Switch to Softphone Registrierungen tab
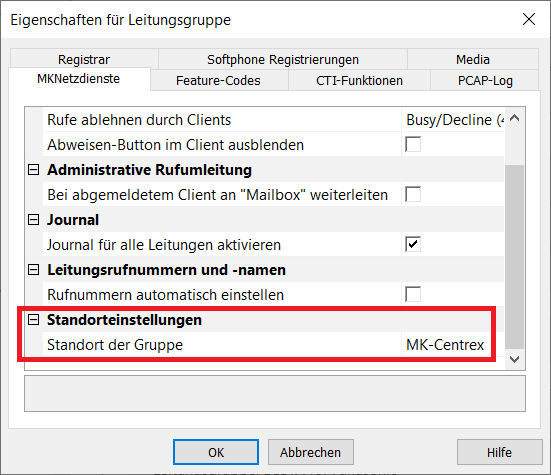 (283, 59)
